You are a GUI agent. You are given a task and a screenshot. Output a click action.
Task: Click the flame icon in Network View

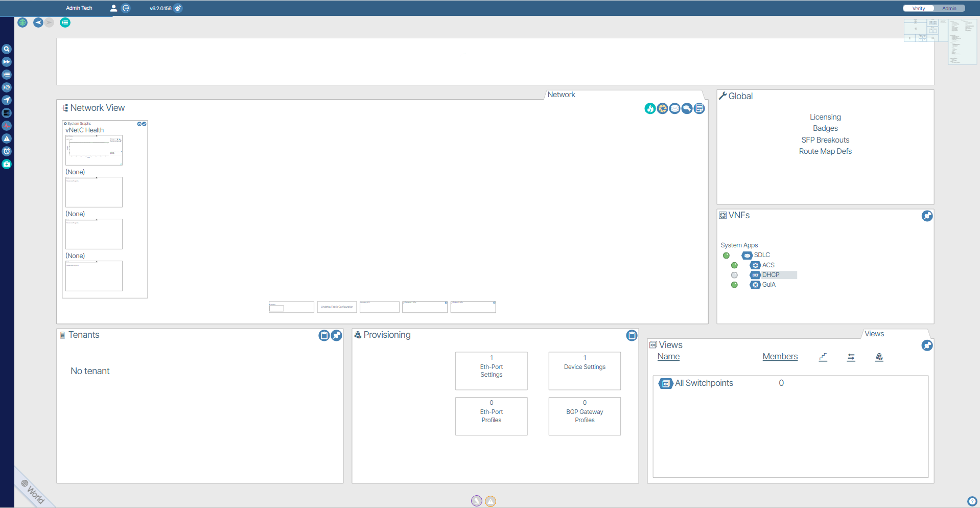(650, 108)
